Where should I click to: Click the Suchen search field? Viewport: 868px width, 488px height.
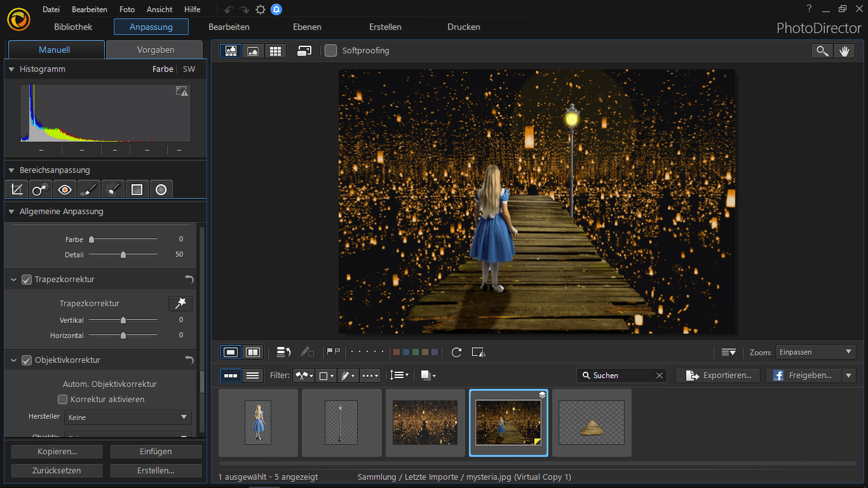(623, 376)
